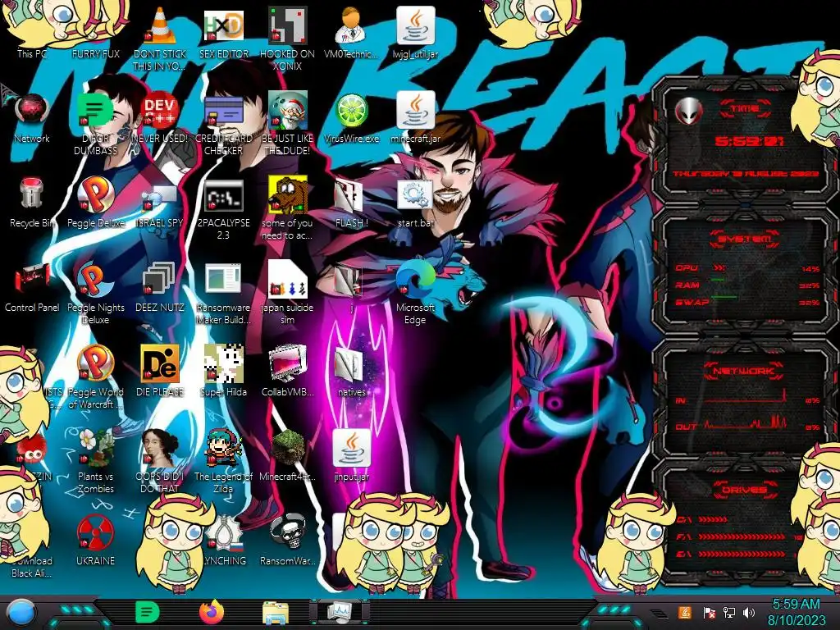Open the green chat shortcut labeled DUMBASS

pyautogui.click(x=95, y=125)
